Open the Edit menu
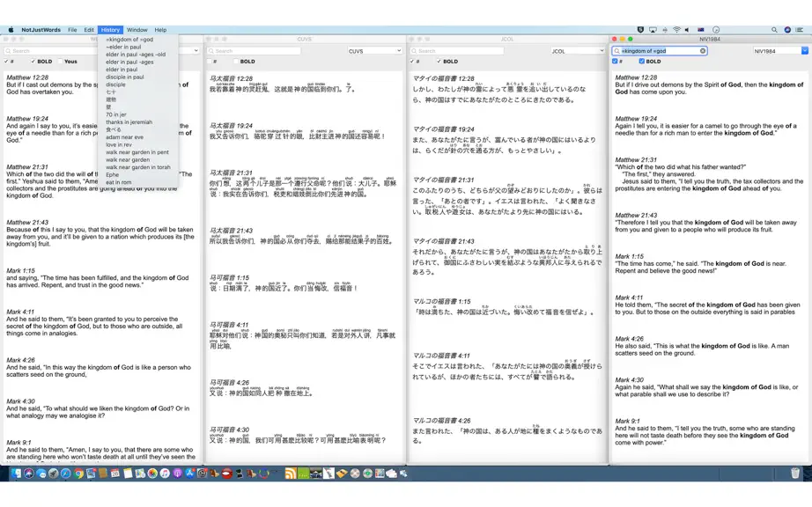Screen dimensions: 812x507 pyautogui.click(x=89, y=30)
